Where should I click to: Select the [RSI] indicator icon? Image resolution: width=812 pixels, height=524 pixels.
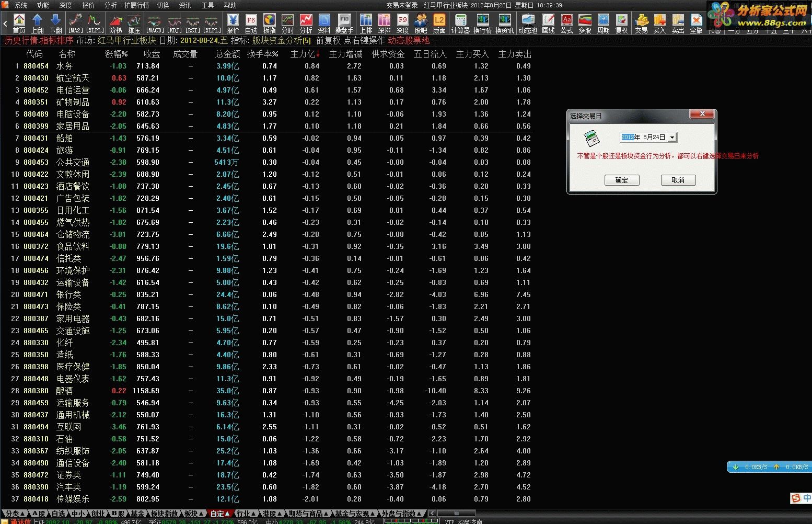pos(193,24)
